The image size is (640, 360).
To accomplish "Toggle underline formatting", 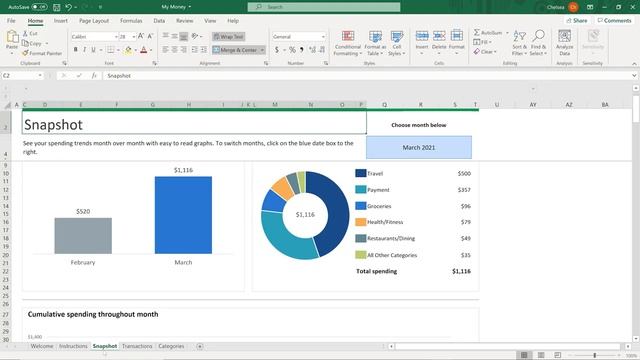I will (93, 50).
